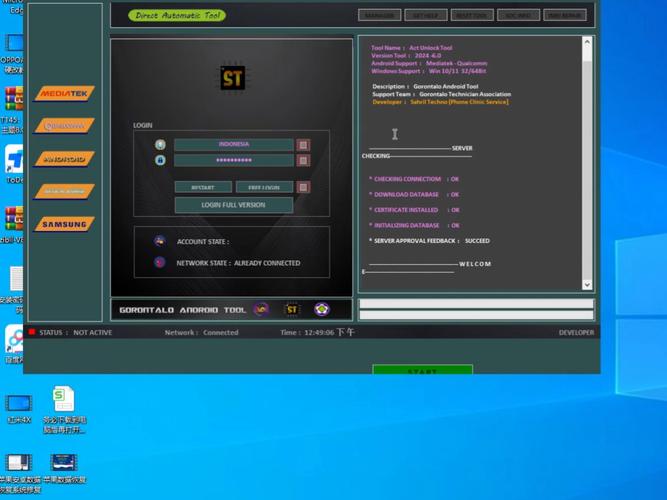The image size is (667, 500).
Task: Click the green START button
Action: click(x=422, y=370)
